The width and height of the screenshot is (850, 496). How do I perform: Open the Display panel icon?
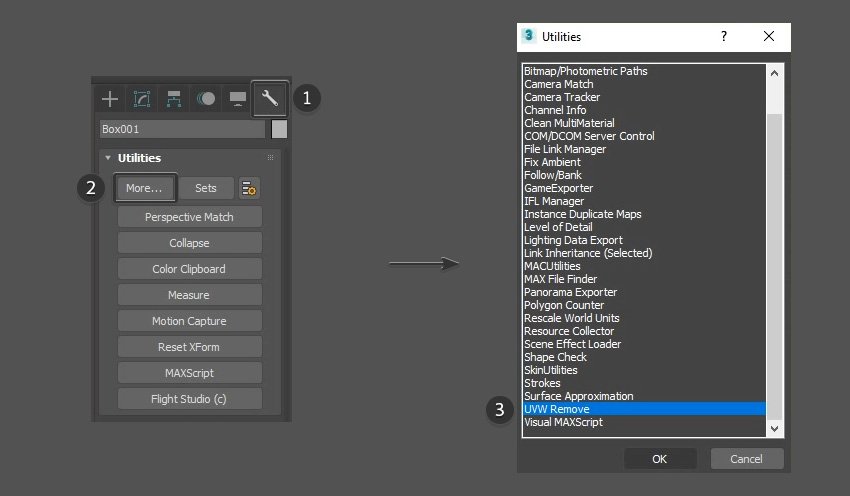[238, 98]
